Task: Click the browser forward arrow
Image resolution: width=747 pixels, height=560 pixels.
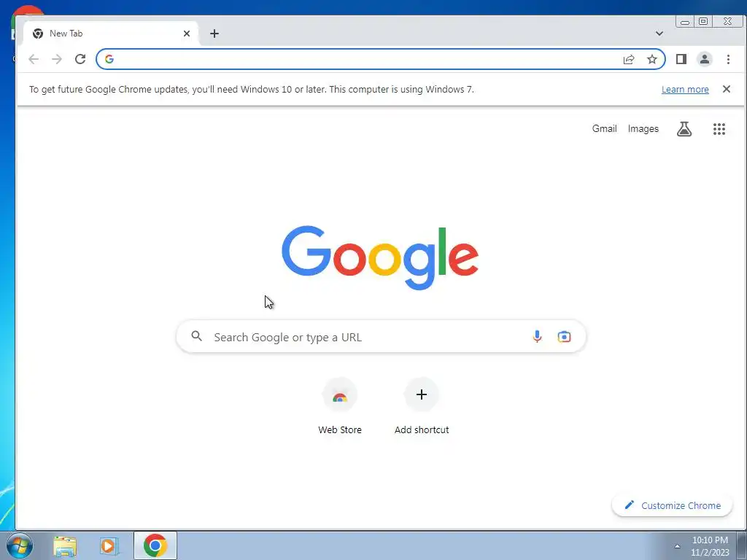Action: pyautogui.click(x=57, y=59)
